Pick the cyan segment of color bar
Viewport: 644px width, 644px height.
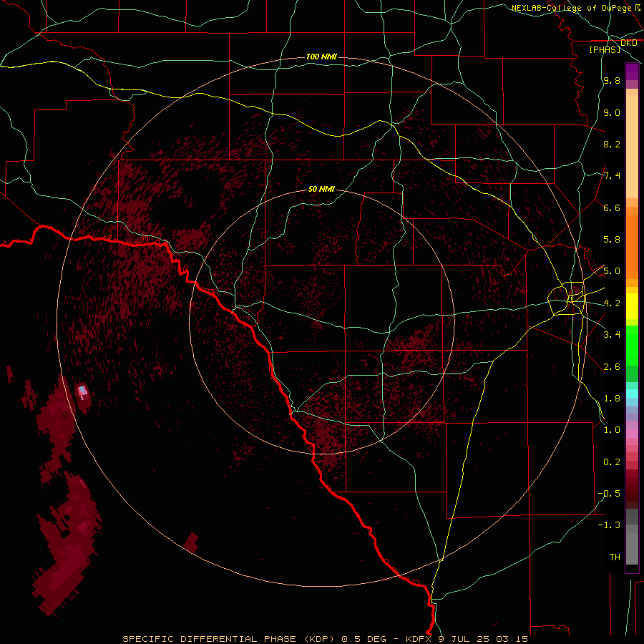coord(632,394)
